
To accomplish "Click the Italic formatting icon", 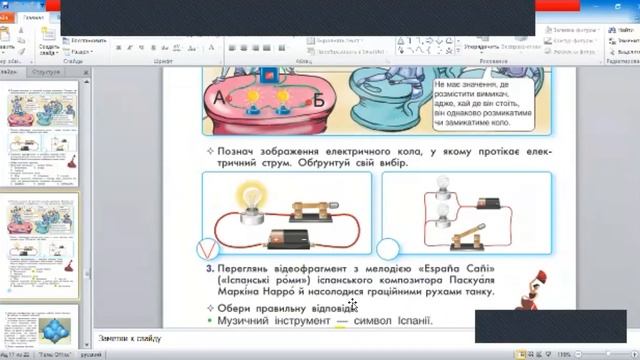I will point(130,48).
